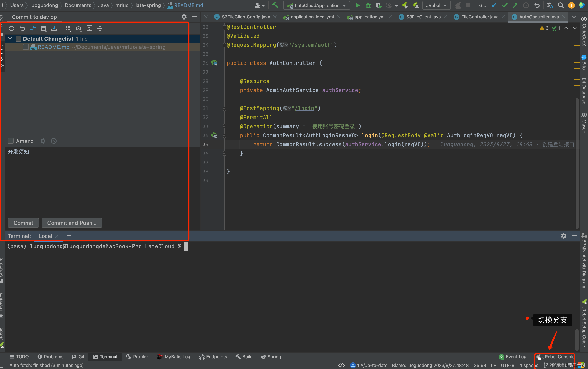Image resolution: width=588 pixels, height=369 pixels.
Task: Switch to application.yml tab
Action: (370, 17)
